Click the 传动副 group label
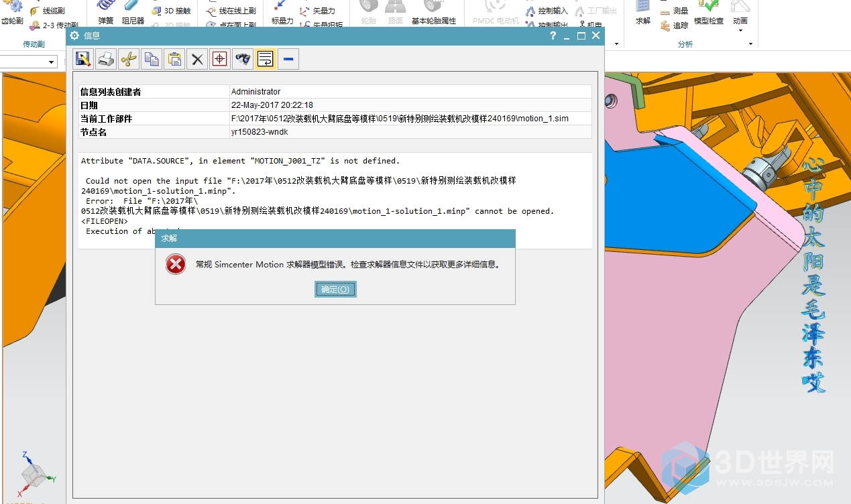Screen dimensions: 851x504 [x=34, y=44]
